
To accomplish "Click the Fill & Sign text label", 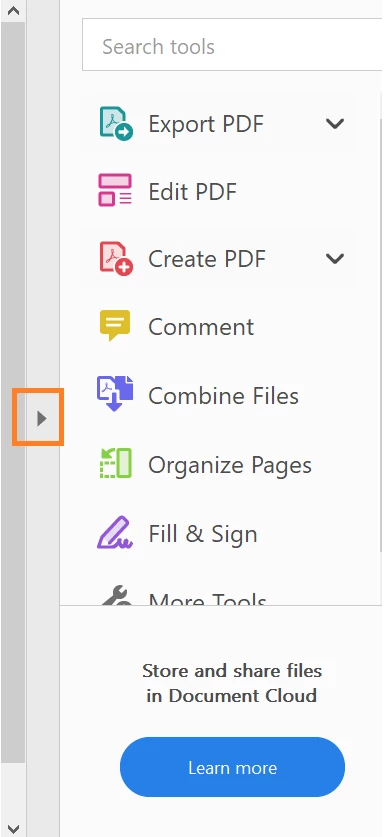I will pos(203,534).
